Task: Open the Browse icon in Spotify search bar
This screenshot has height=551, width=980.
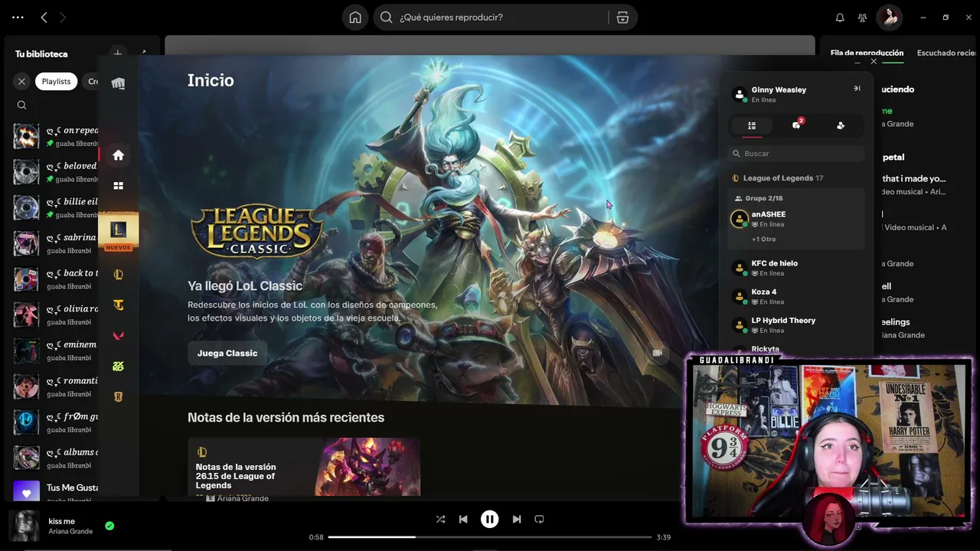Action: [622, 17]
